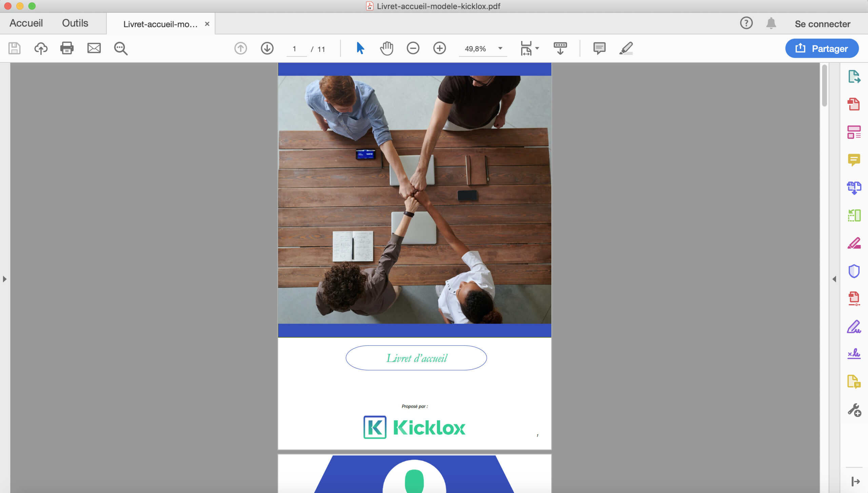Click the Kicklox logo on page
Viewport: 868px width, 493px height.
[x=414, y=427]
